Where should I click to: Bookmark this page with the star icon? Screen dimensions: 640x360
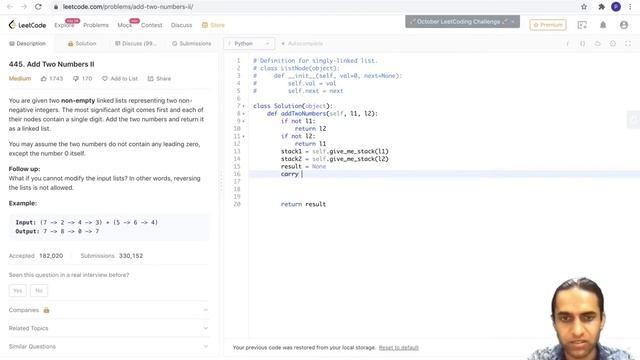pos(584,7)
